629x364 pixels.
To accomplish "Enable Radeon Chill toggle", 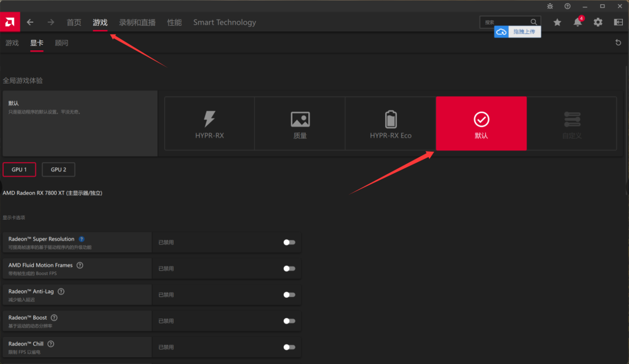I will (x=289, y=347).
